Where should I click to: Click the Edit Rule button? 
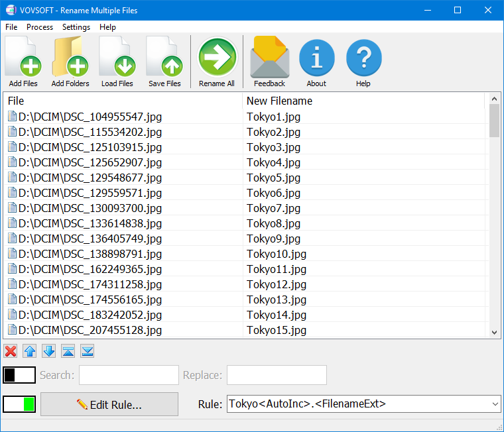[109, 404]
